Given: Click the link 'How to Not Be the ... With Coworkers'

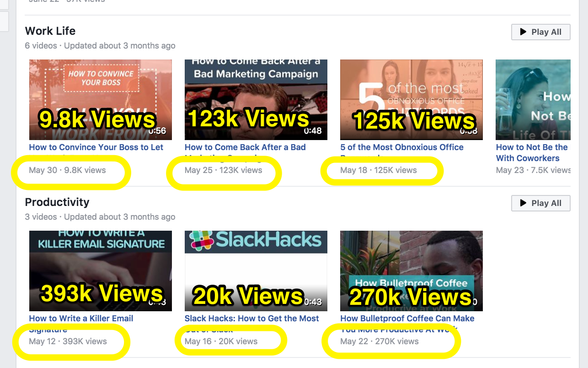Looking at the screenshot, I should pos(532,153).
